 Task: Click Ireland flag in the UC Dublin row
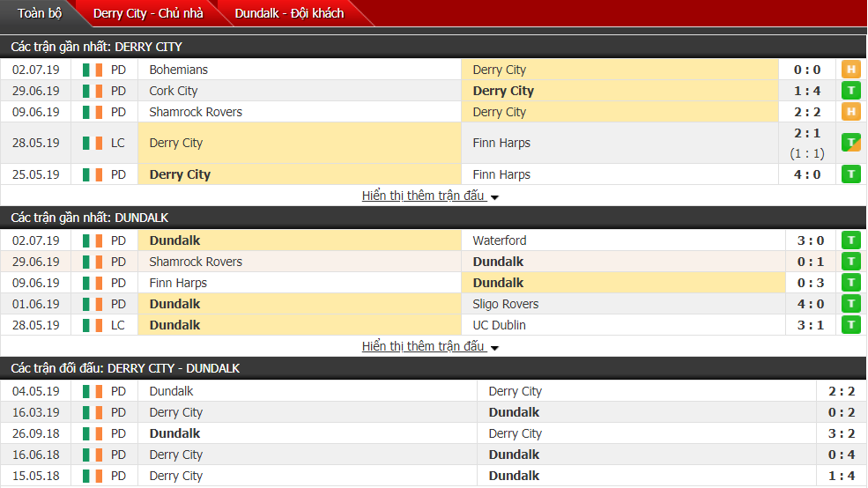click(x=93, y=325)
